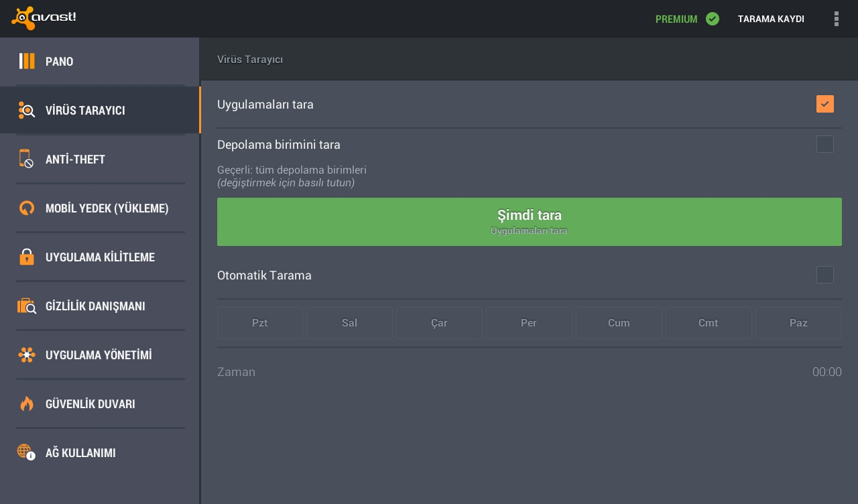
Task: Click the Premium status label
Action: click(x=676, y=19)
